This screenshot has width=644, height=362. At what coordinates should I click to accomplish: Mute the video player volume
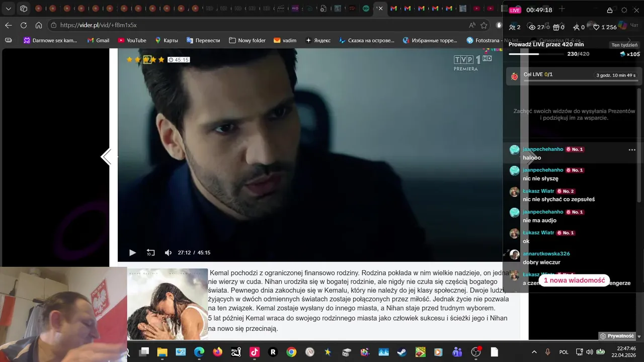tap(168, 253)
